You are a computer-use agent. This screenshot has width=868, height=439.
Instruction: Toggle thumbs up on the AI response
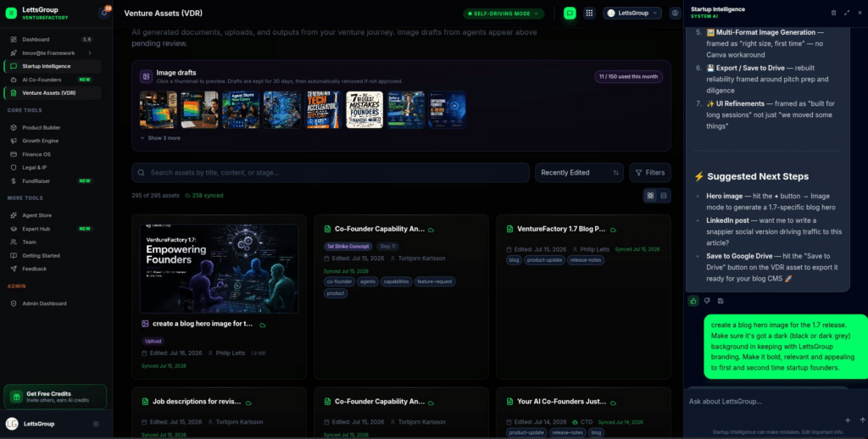(693, 301)
